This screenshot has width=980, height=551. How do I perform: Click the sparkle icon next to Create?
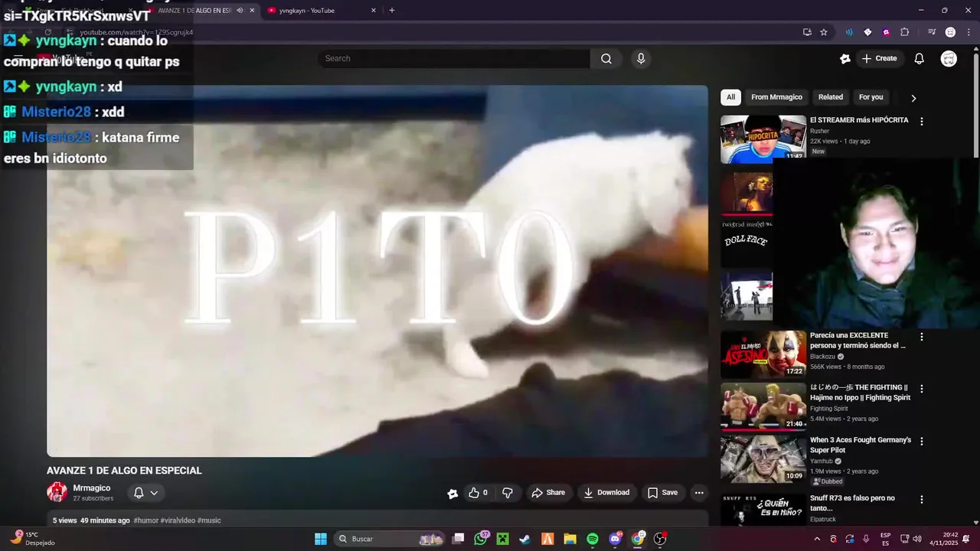click(x=845, y=59)
